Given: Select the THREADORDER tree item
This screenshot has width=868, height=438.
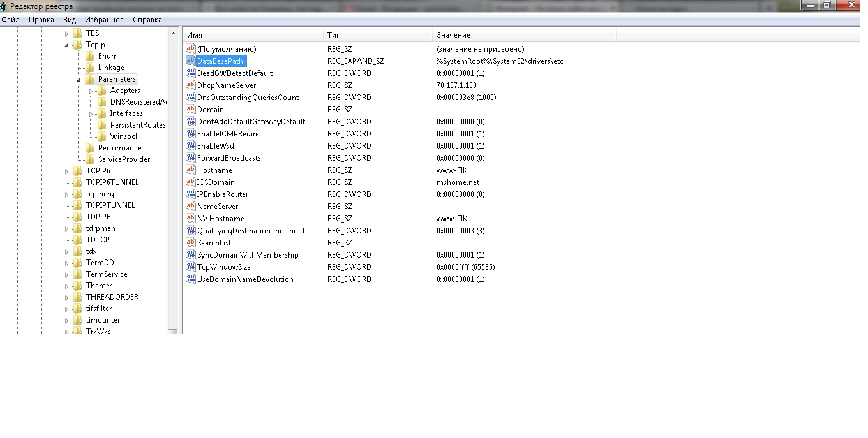Looking at the screenshot, I should [112, 297].
